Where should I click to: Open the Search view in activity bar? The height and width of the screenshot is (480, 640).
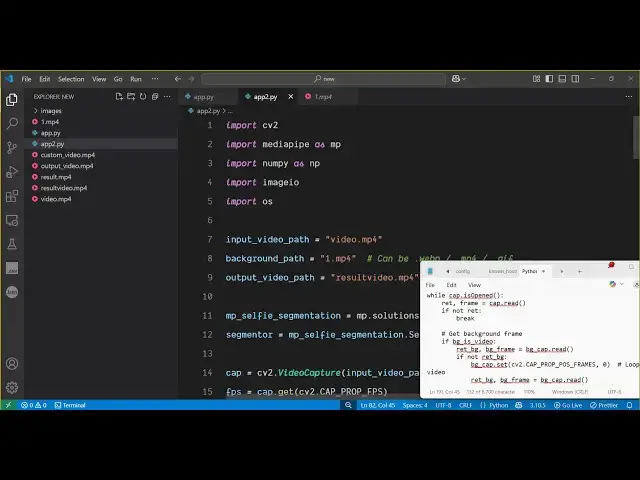12,123
